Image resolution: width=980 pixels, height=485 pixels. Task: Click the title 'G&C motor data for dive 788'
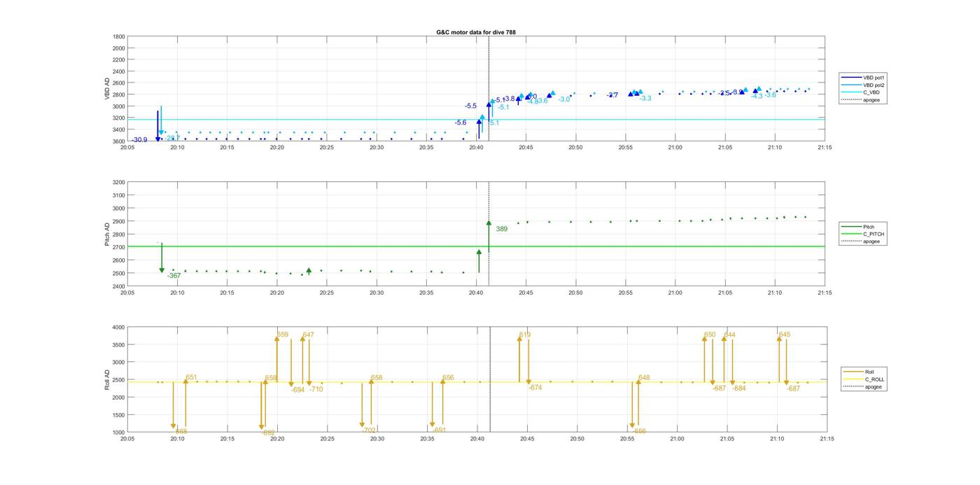tap(476, 32)
